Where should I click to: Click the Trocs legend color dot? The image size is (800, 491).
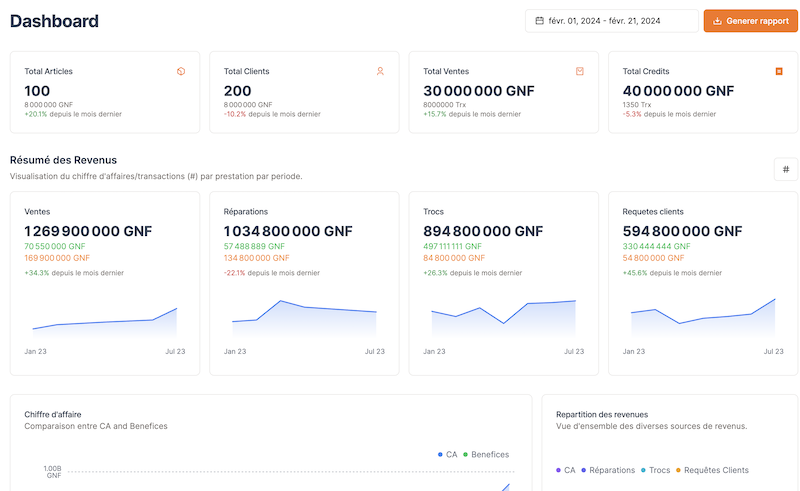[643, 470]
